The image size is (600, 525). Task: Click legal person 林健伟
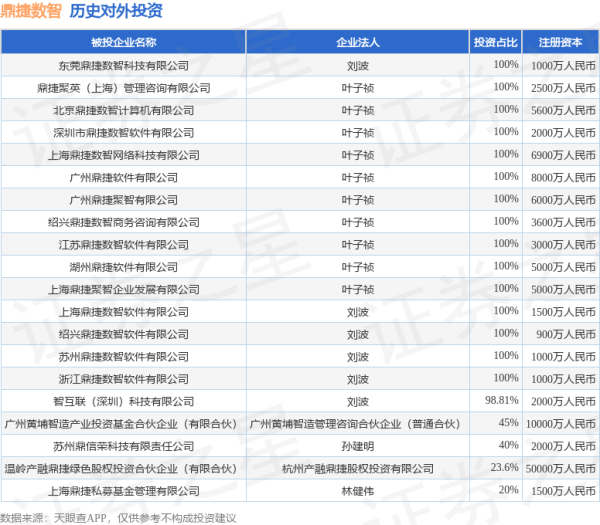coord(358,491)
